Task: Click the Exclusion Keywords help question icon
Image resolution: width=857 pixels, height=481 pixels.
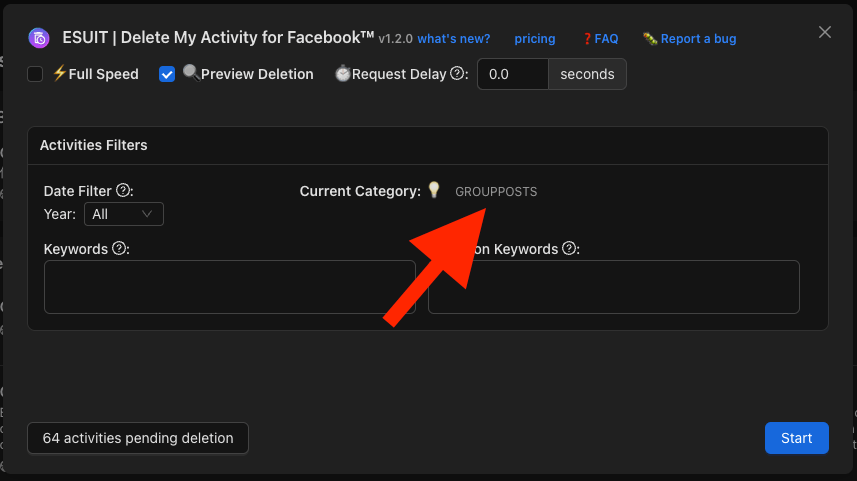Action: [x=569, y=248]
